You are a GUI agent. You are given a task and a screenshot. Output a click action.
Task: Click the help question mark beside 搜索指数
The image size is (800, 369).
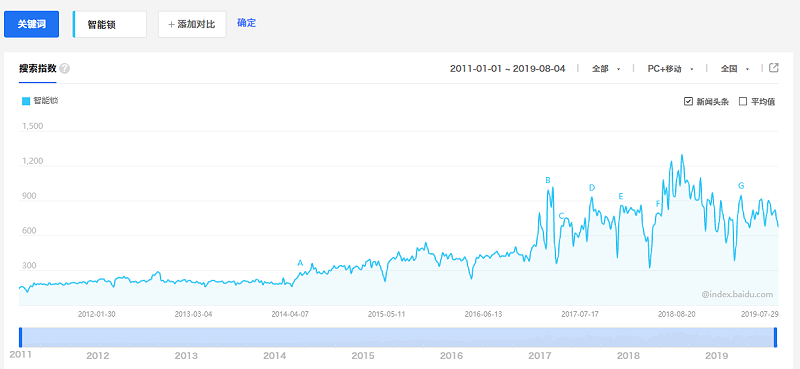[65, 68]
